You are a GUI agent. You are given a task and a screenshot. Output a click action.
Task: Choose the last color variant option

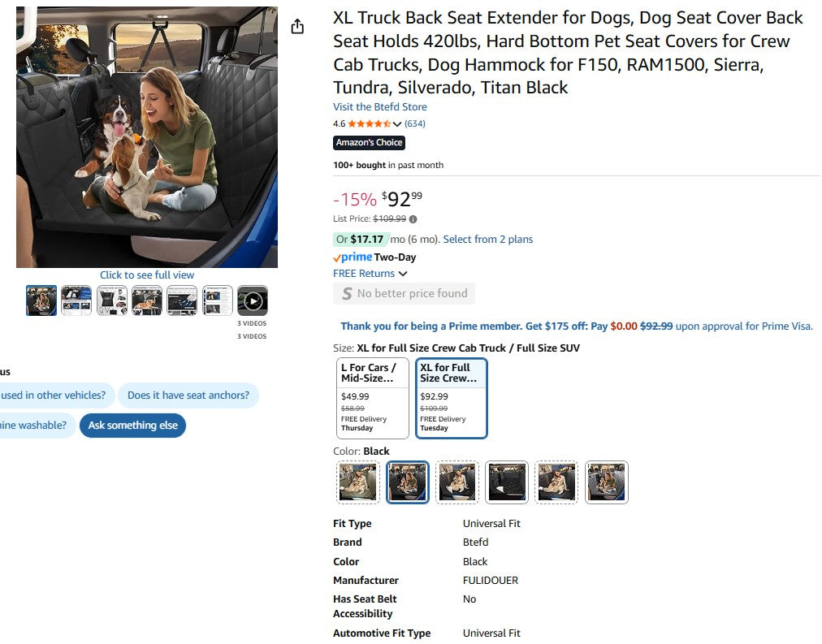(x=606, y=482)
